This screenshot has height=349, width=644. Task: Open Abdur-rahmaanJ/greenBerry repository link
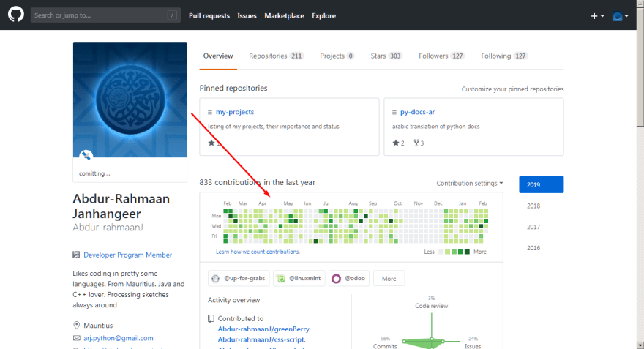(264, 329)
